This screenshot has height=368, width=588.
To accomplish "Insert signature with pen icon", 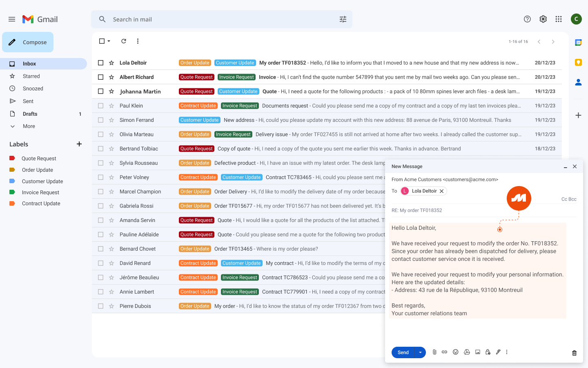I will 498,352.
